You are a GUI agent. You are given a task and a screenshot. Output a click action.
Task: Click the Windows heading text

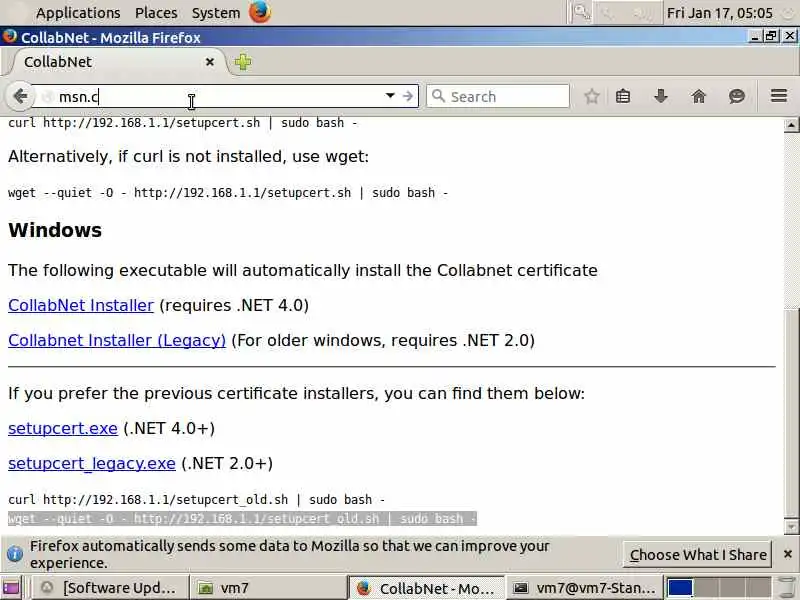point(55,230)
